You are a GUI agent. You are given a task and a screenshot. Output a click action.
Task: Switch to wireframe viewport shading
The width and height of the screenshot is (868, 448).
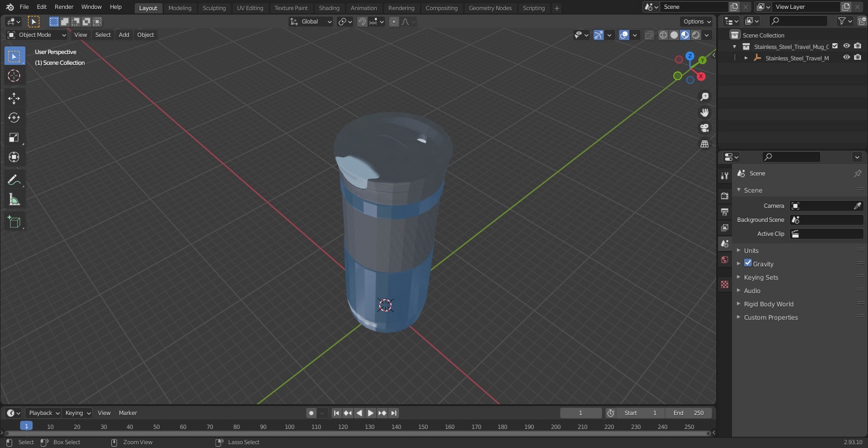pos(663,35)
